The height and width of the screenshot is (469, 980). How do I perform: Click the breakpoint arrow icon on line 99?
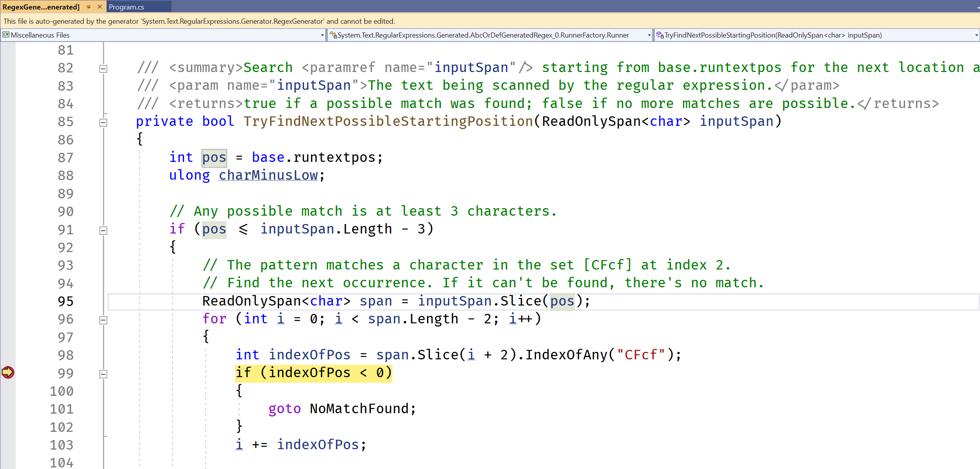[8, 372]
